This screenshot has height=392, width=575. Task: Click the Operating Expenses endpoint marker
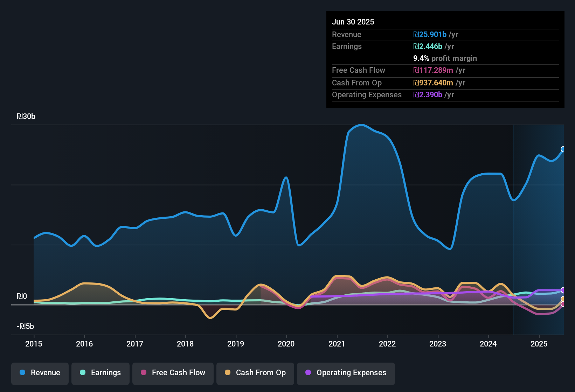pos(563,290)
